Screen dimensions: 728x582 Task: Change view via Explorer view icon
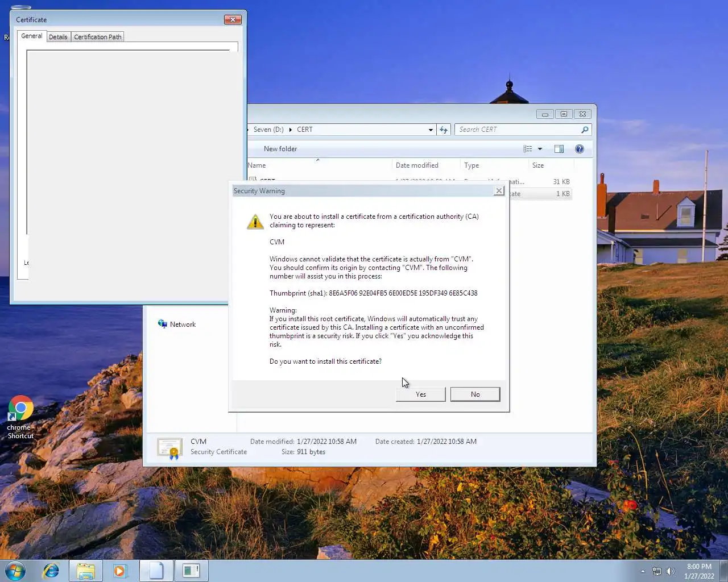point(528,149)
